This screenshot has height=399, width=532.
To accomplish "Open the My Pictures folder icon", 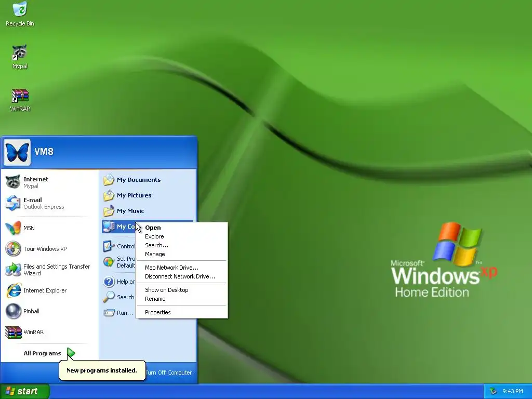I will coord(109,195).
